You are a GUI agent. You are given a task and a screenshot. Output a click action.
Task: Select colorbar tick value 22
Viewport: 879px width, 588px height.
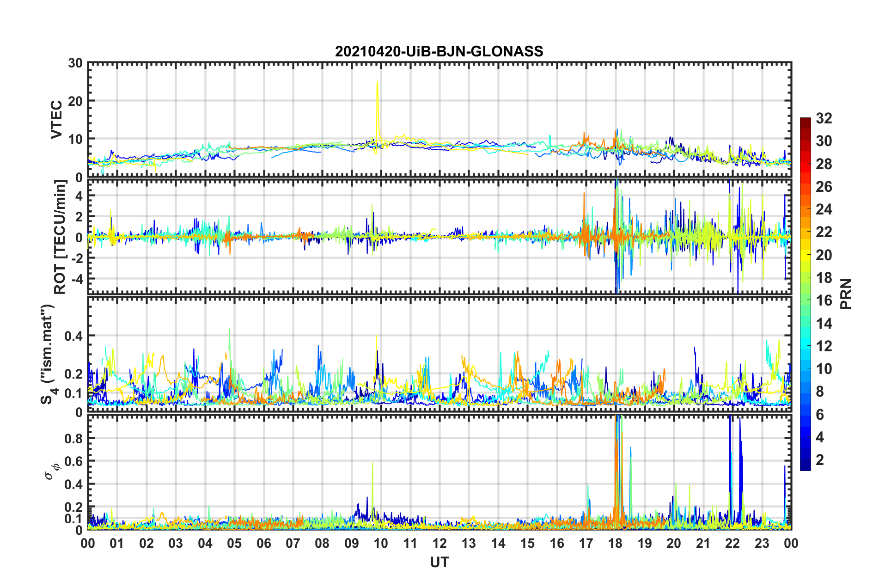click(x=824, y=232)
